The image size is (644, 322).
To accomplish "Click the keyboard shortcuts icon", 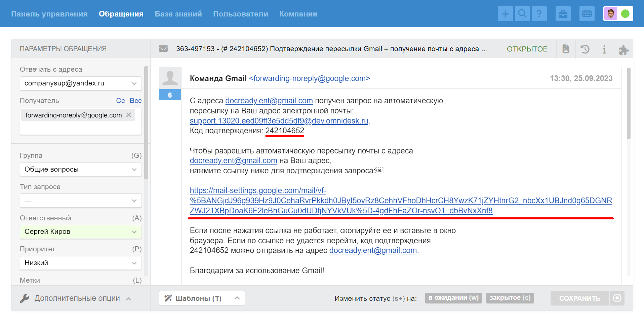I will 587,14.
